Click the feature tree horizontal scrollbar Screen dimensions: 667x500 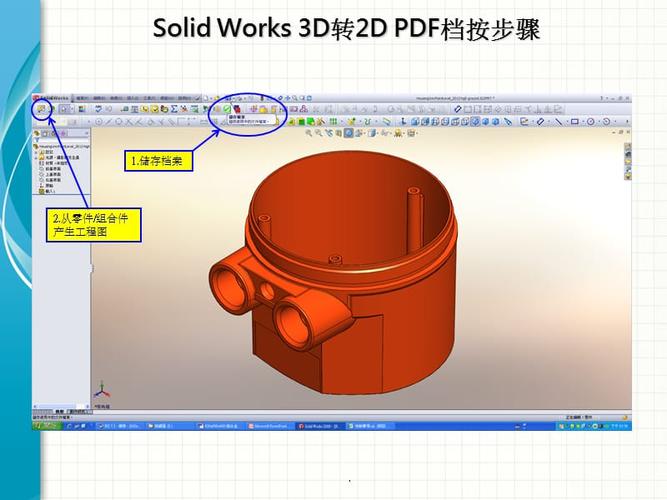tap(61, 406)
